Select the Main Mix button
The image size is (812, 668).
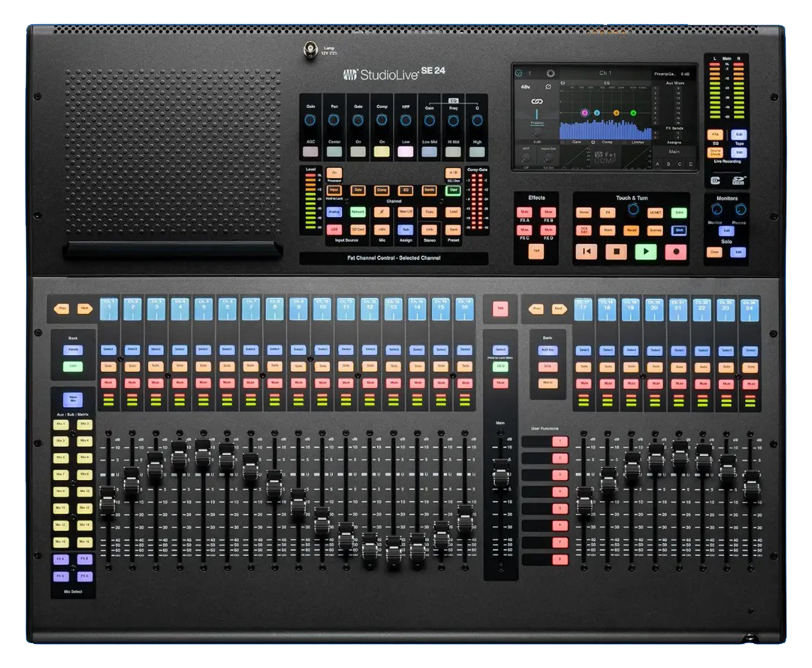[73, 399]
